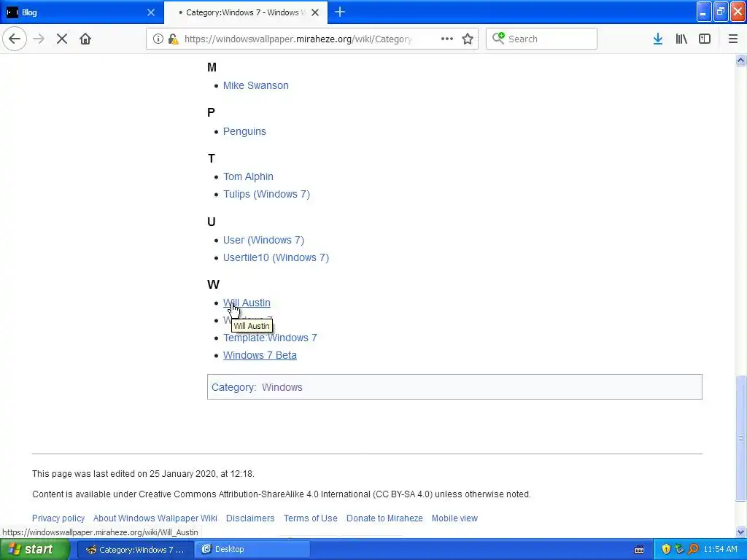
Task: Close the Blog tab
Action: [151, 12]
